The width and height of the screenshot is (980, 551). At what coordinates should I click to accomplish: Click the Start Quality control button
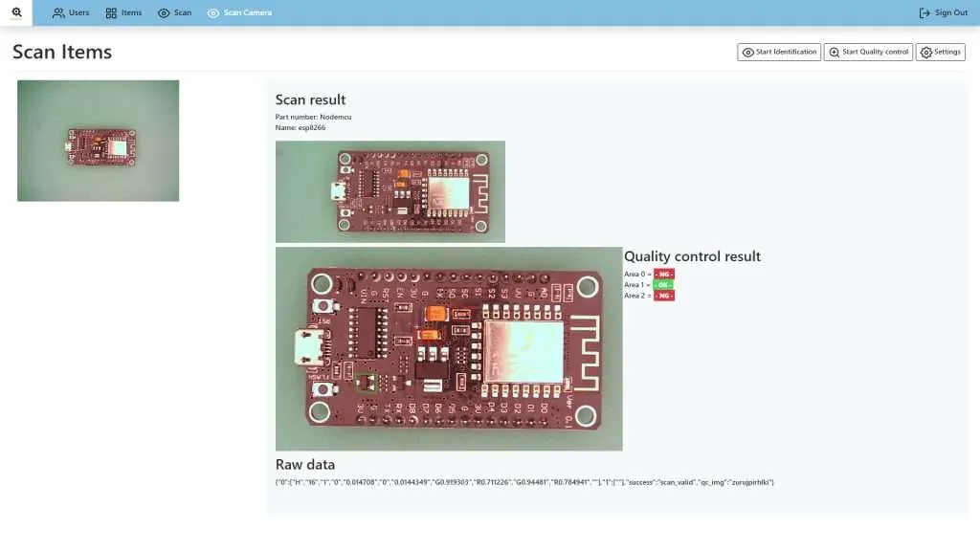tap(868, 52)
